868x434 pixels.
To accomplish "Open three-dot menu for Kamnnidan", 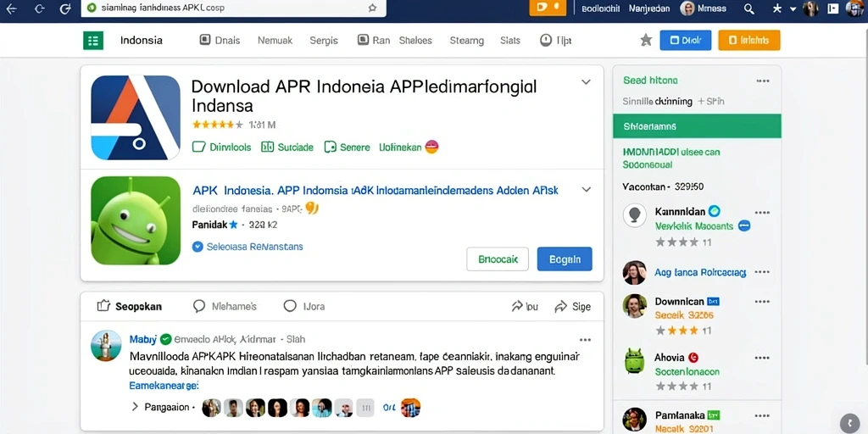I will (x=762, y=213).
